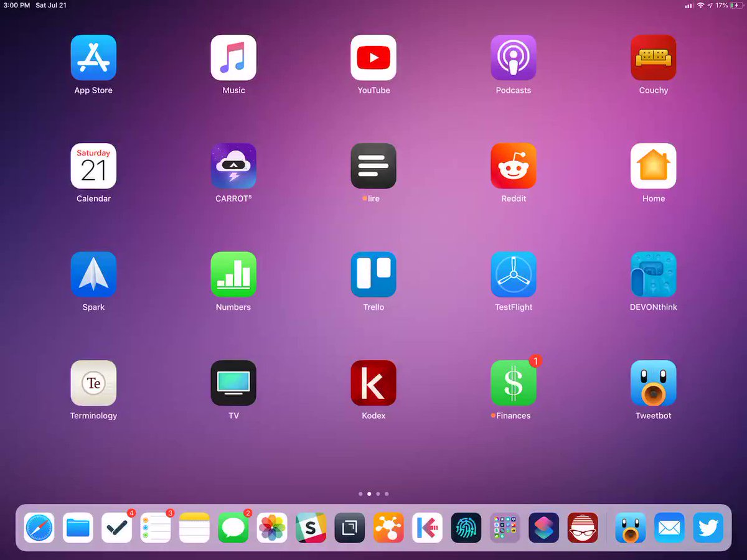Launch the Music app
The width and height of the screenshot is (747, 560).
tap(233, 58)
